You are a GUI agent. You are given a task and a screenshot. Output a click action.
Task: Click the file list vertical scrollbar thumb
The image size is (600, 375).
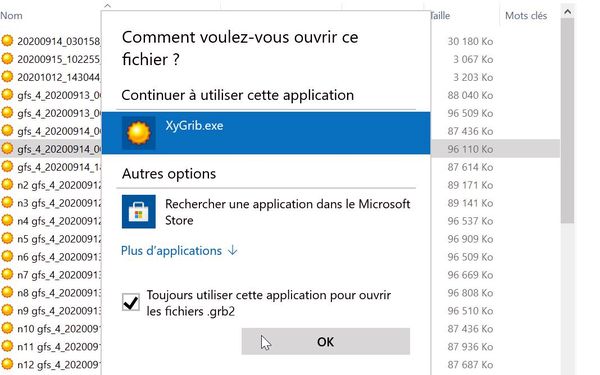(x=567, y=121)
